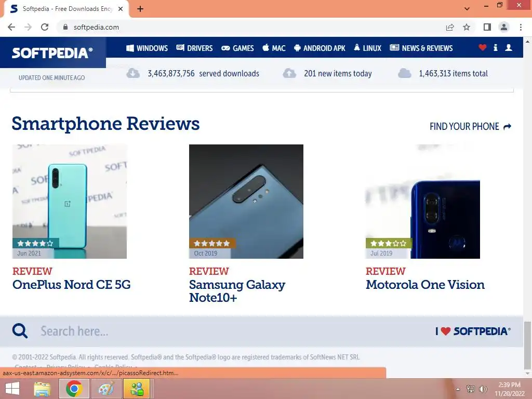532x399 pixels.
Task: Open Find Your Phone link
Action: (470, 127)
